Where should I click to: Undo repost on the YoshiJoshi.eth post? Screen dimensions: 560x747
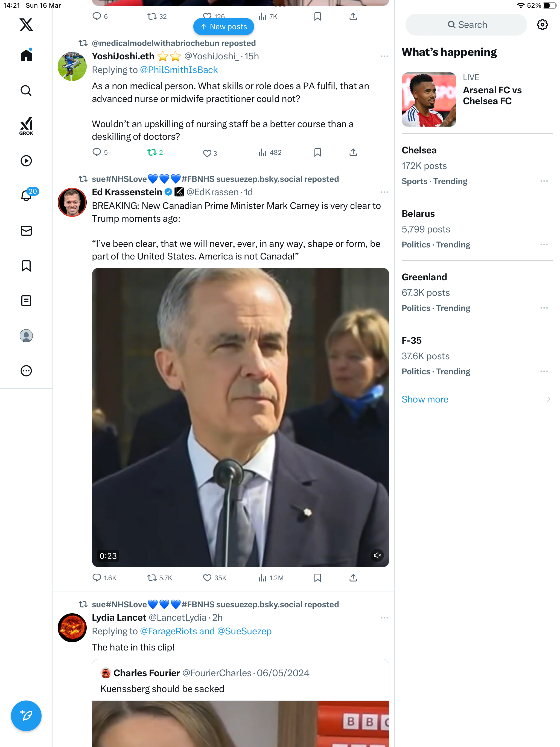[155, 152]
